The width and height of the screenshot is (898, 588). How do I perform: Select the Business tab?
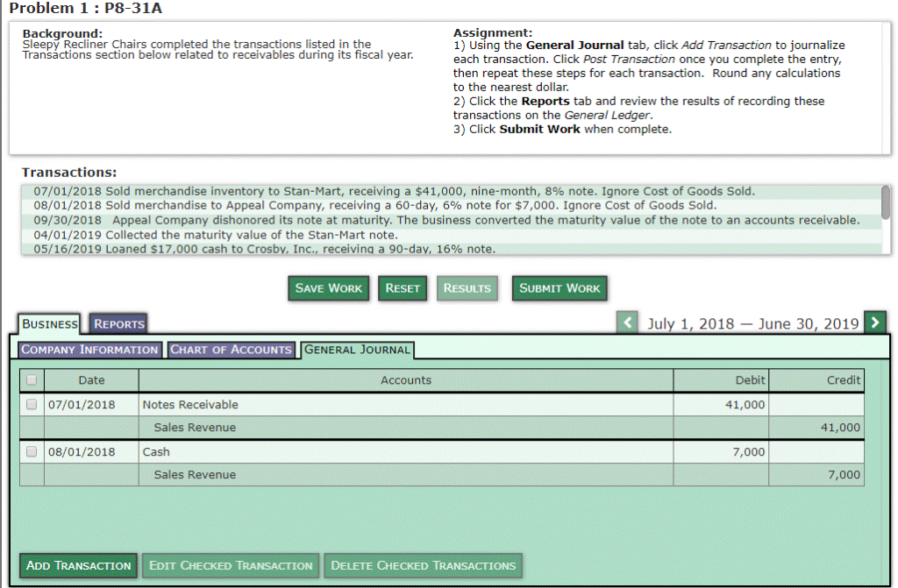(x=49, y=322)
